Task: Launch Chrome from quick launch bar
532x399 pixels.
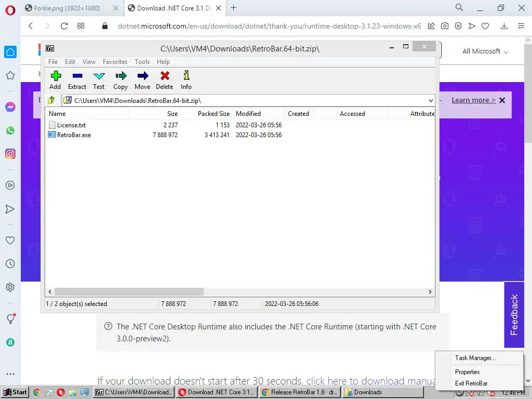Action: pos(37,393)
